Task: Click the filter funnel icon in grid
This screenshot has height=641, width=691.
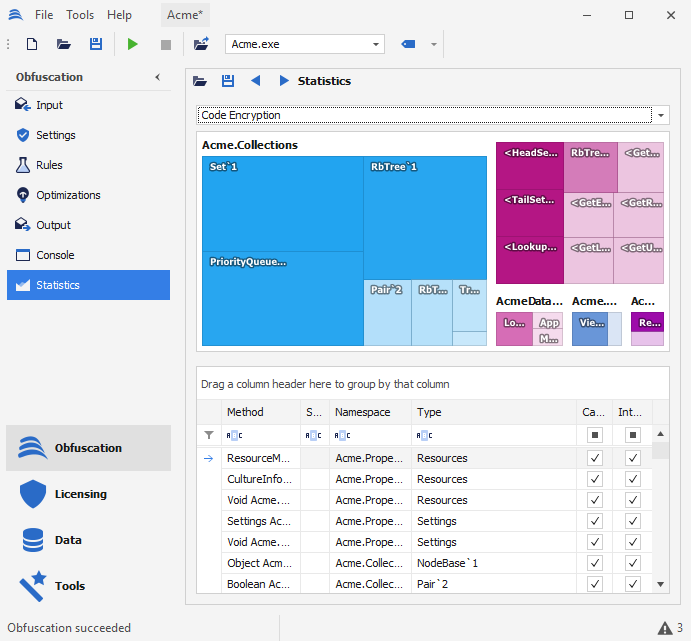Action: (x=209, y=435)
